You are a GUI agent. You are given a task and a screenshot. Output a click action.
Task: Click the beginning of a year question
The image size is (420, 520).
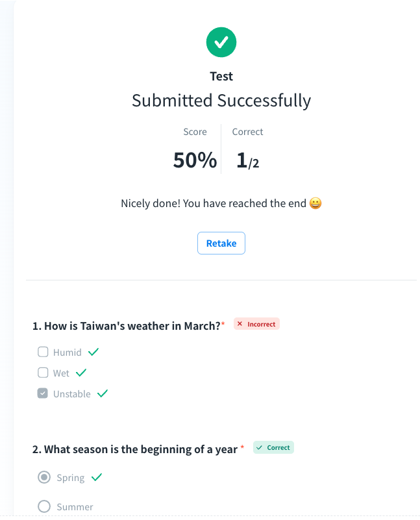tap(135, 449)
